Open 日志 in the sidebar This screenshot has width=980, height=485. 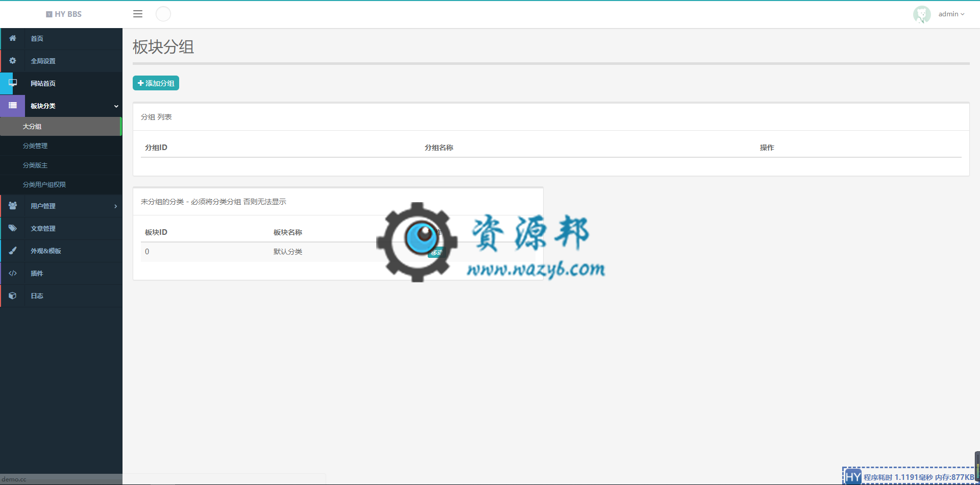point(61,296)
